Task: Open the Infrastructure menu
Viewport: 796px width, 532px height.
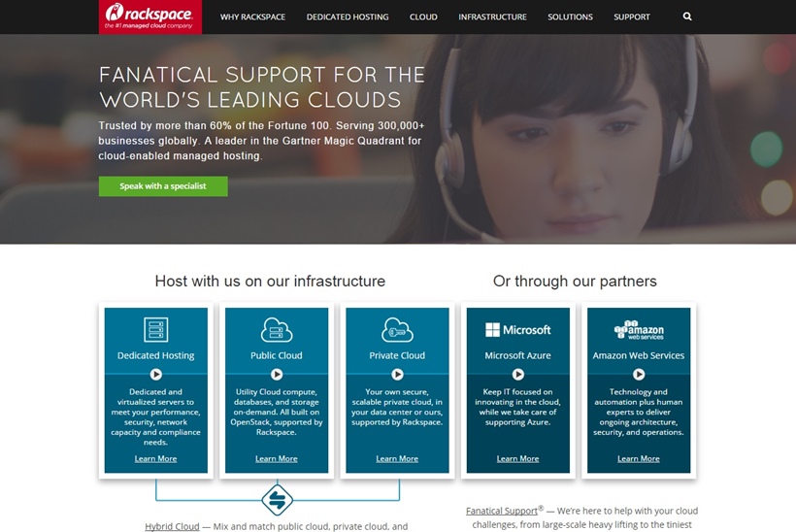Action: 492,17
